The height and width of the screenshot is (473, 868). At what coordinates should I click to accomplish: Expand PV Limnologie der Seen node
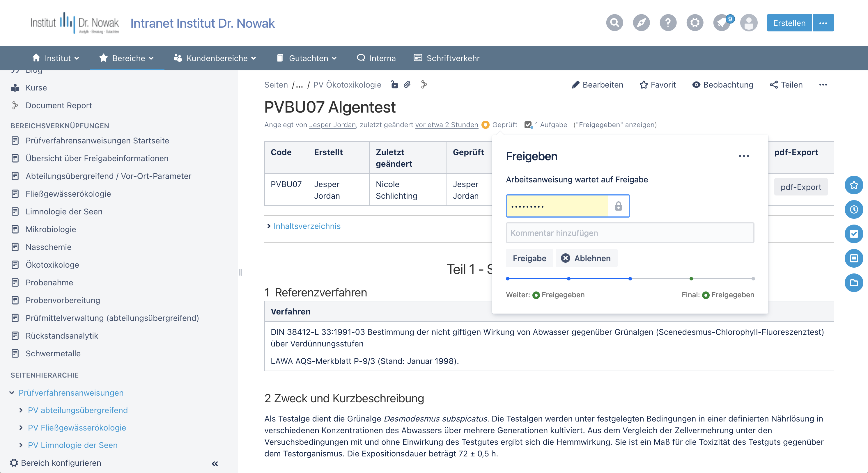[21, 445]
